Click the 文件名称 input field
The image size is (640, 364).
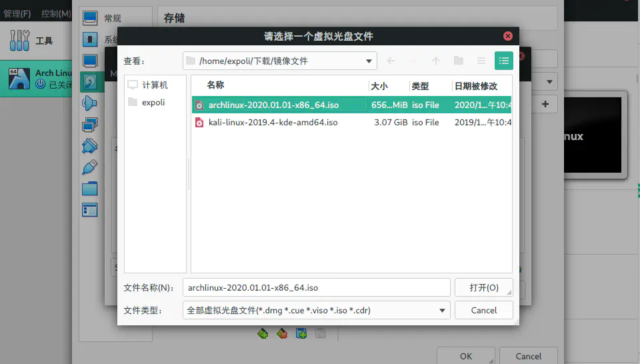click(x=316, y=288)
